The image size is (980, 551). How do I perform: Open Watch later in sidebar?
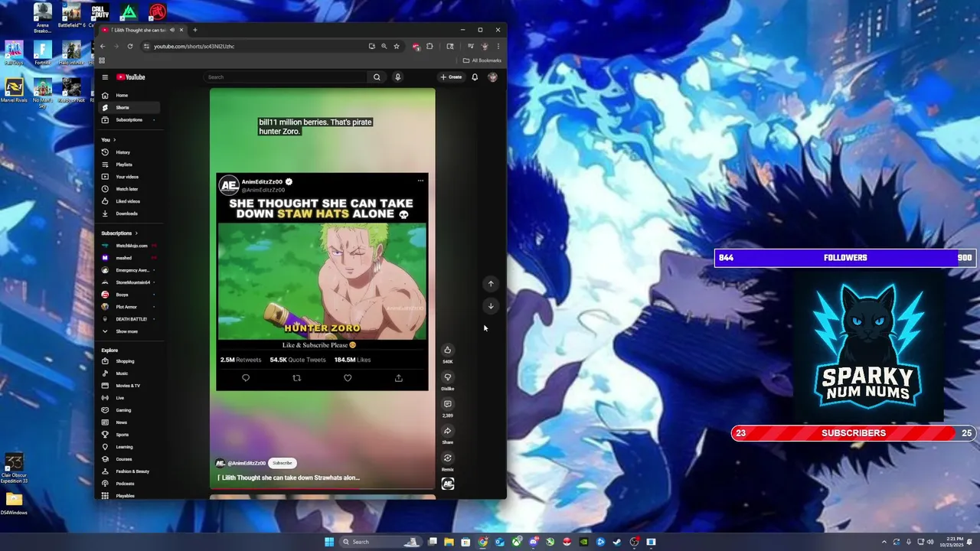[x=129, y=189]
